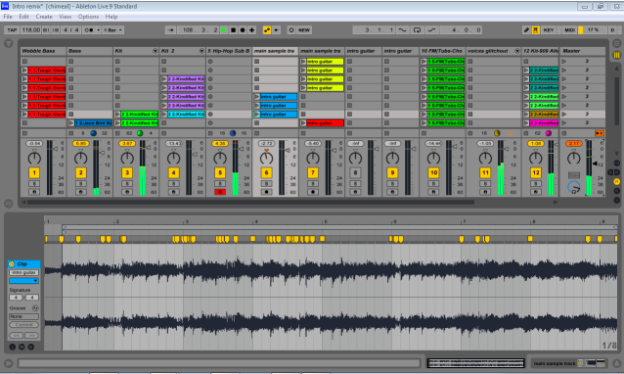Disarm the red record button on track 5
The image size is (624, 374).
click(x=220, y=192)
